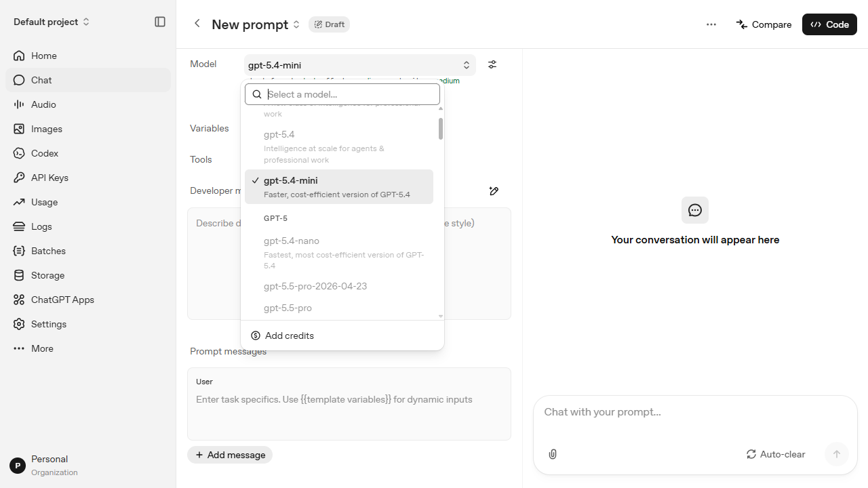
Task: Click the search magnifier icon
Action: tap(257, 94)
